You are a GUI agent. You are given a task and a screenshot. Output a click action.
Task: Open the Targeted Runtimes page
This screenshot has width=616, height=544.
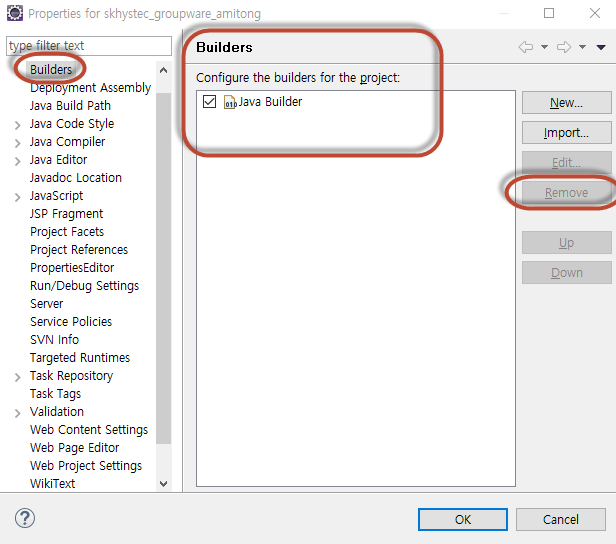tap(80, 358)
